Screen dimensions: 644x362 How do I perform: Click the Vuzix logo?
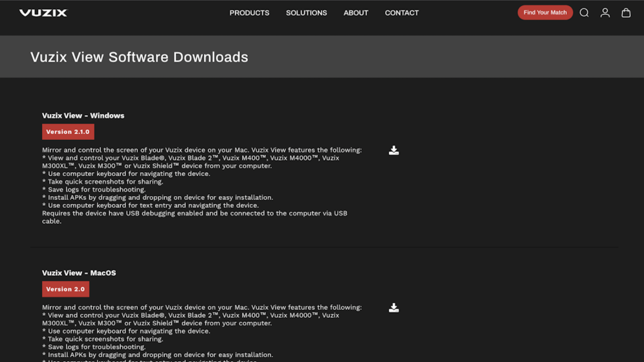coord(43,13)
